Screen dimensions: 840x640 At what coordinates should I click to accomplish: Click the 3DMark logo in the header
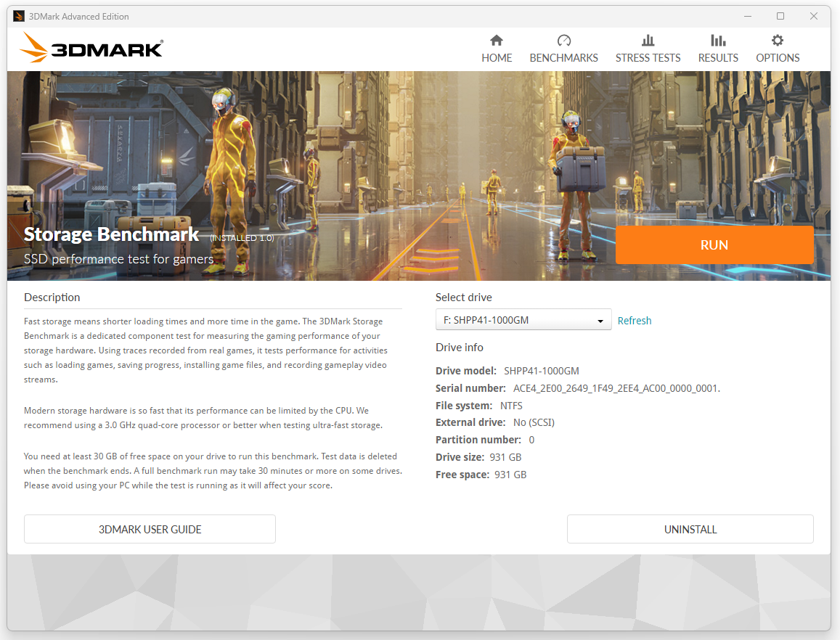91,48
